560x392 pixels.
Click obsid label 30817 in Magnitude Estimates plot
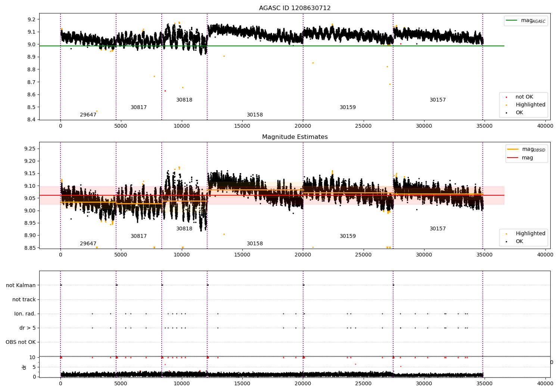click(x=139, y=236)
